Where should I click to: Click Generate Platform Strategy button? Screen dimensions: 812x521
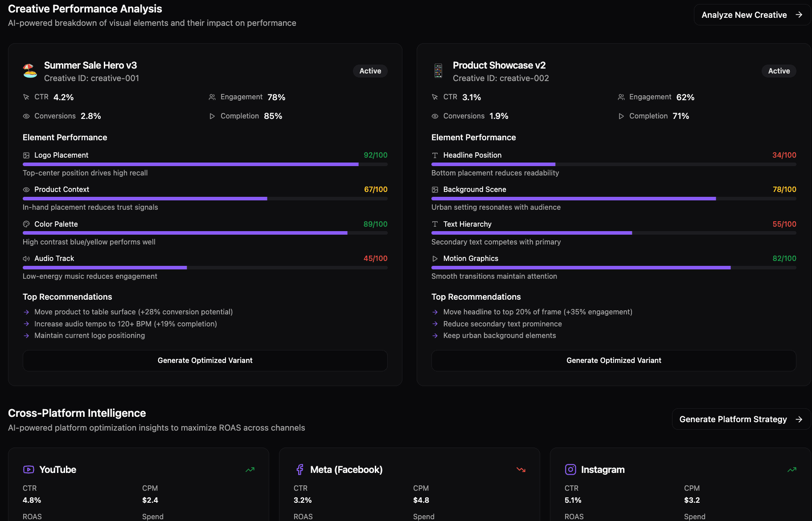coord(741,419)
